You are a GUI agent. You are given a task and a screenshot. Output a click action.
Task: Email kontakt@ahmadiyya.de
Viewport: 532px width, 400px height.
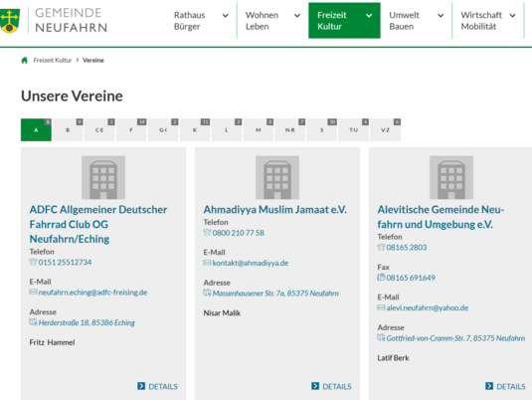251,263
